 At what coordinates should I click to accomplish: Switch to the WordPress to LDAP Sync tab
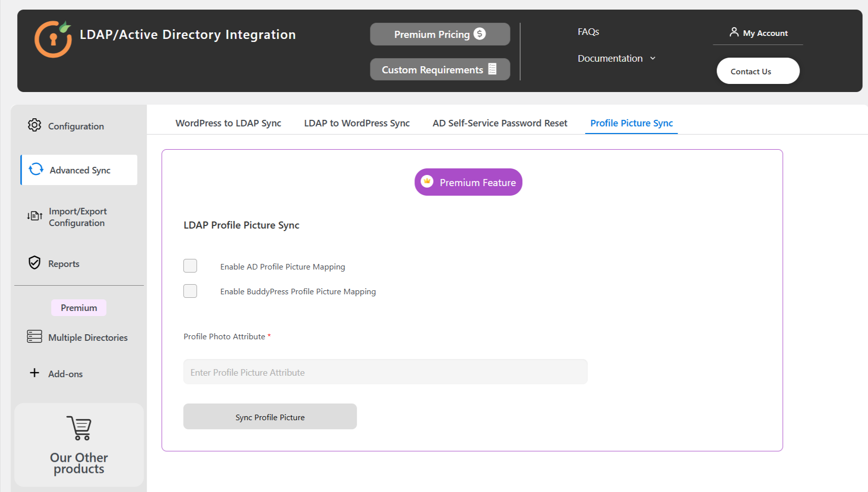coord(228,123)
